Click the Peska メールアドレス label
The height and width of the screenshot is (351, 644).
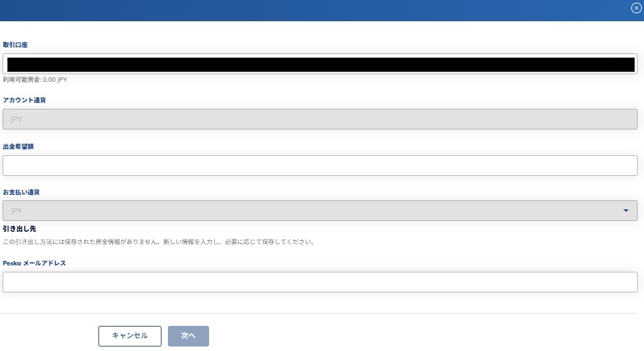[x=34, y=263]
